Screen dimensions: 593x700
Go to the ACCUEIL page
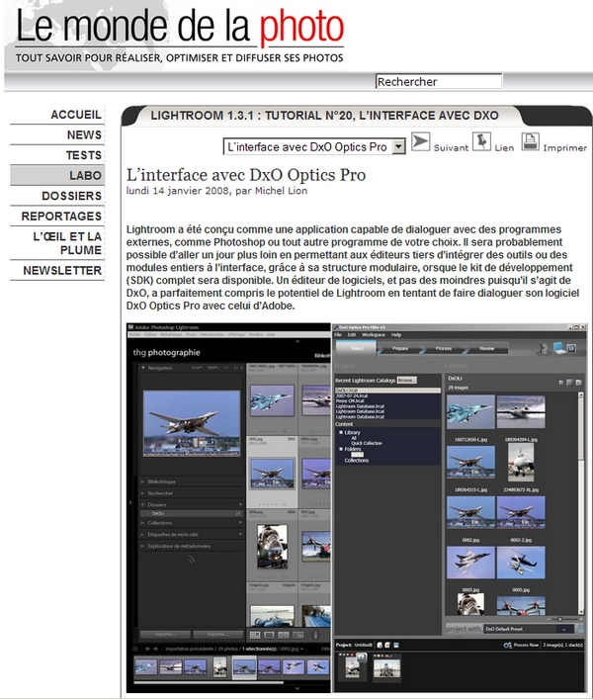coord(76,115)
